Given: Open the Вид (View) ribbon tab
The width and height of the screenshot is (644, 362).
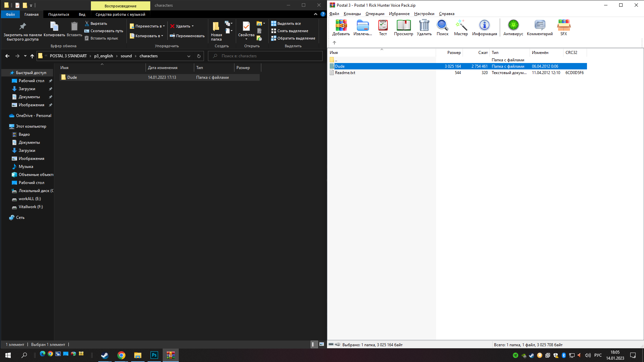Looking at the screenshot, I should [82, 14].
